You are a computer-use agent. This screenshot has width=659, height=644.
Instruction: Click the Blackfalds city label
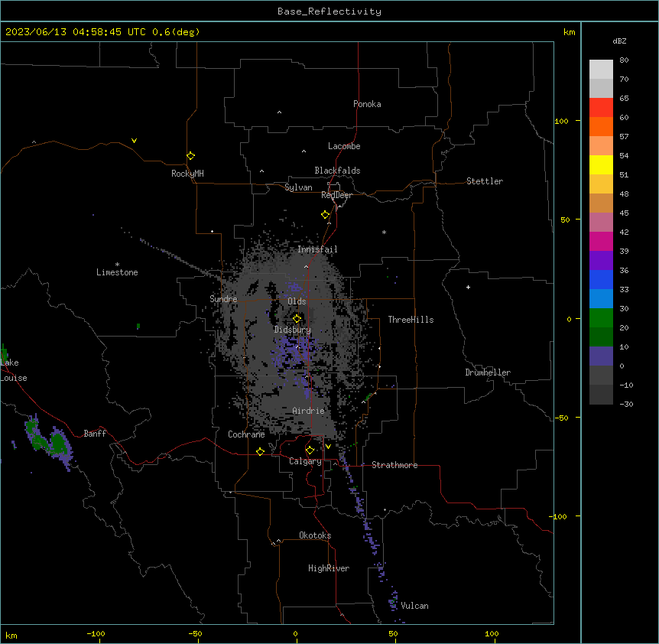coord(337,171)
